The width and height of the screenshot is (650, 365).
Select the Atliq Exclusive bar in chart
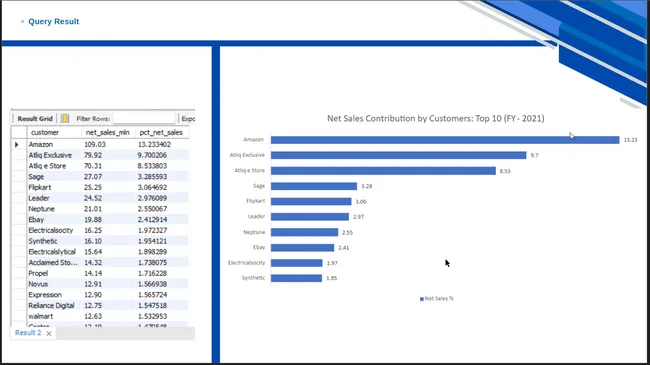point(398,155)
